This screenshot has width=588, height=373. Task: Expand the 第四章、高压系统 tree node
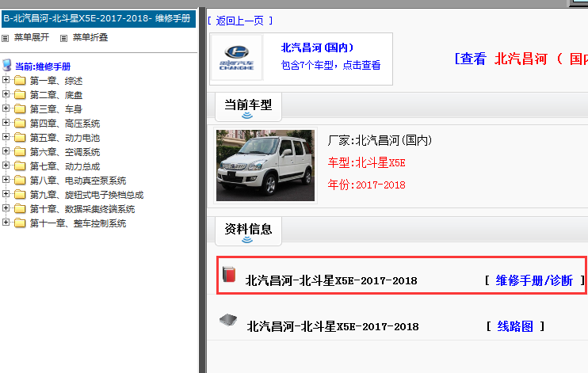tap(6, 122)
